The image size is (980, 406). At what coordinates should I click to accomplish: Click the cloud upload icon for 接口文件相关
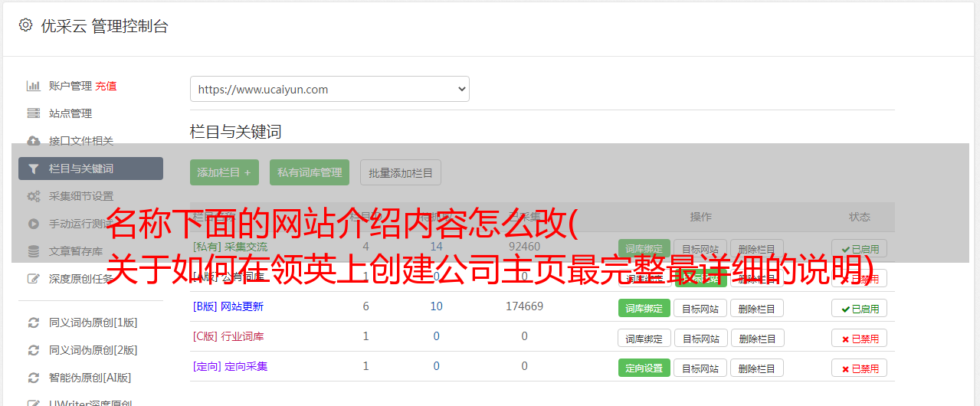(33, 141)
